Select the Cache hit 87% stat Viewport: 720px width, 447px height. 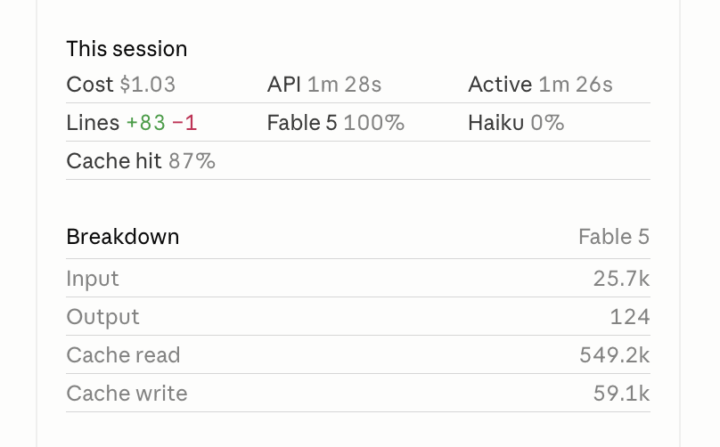coord(141,161)
